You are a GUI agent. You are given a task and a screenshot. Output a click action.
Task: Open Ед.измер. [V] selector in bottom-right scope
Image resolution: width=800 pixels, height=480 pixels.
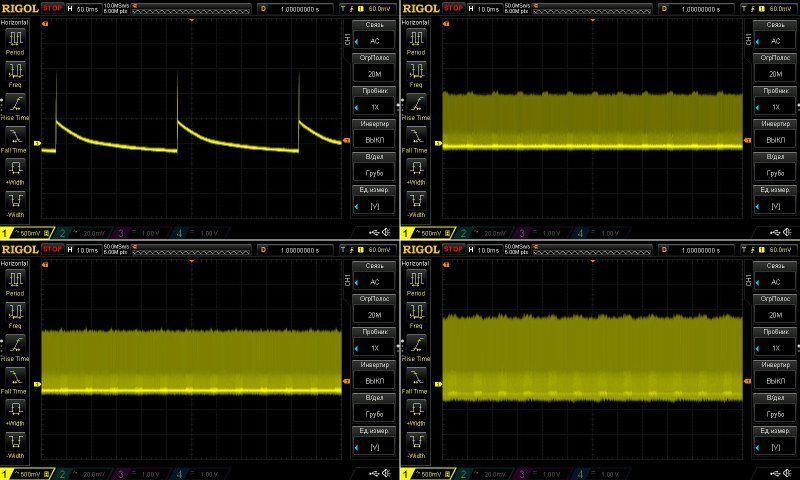click(x=774, y=441)
